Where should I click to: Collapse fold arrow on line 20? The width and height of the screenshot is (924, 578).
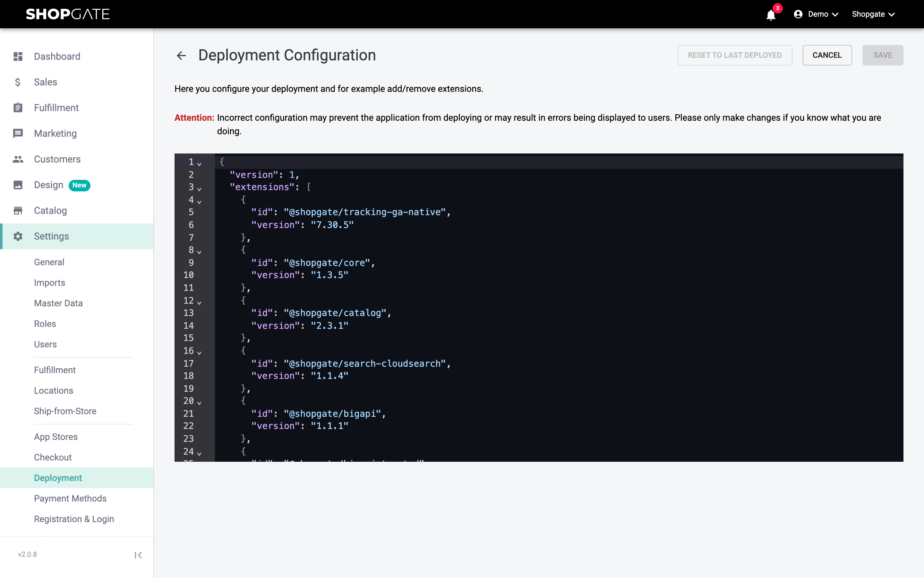click(199, 403)
